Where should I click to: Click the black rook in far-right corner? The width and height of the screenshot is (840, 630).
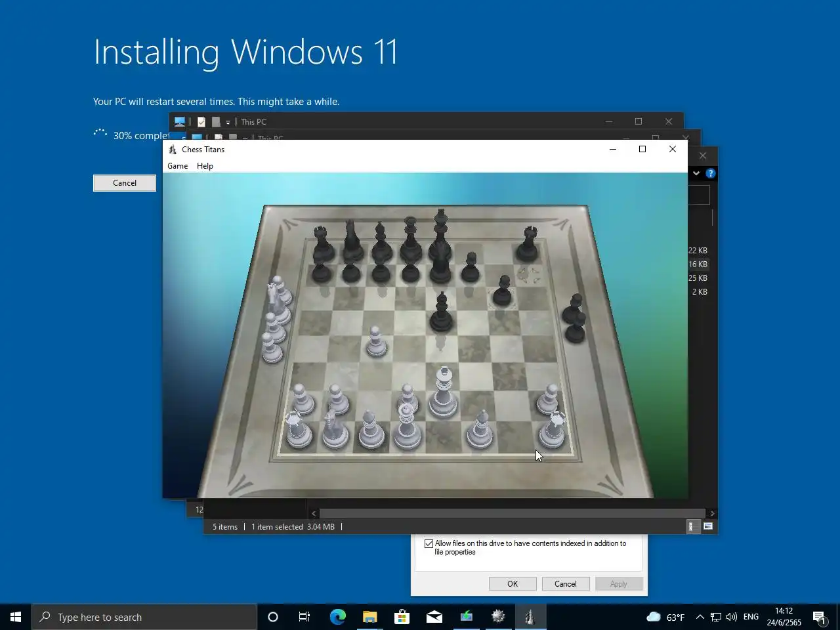point(528,243)
